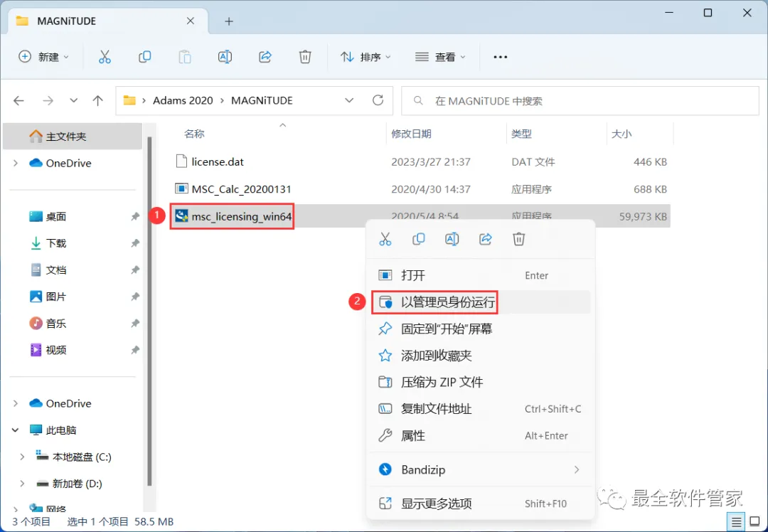This screenshot has height=532, width=768.
Task: Click the MSC_Calc_20200131 application icon
Action: click(x=182, y=188)
